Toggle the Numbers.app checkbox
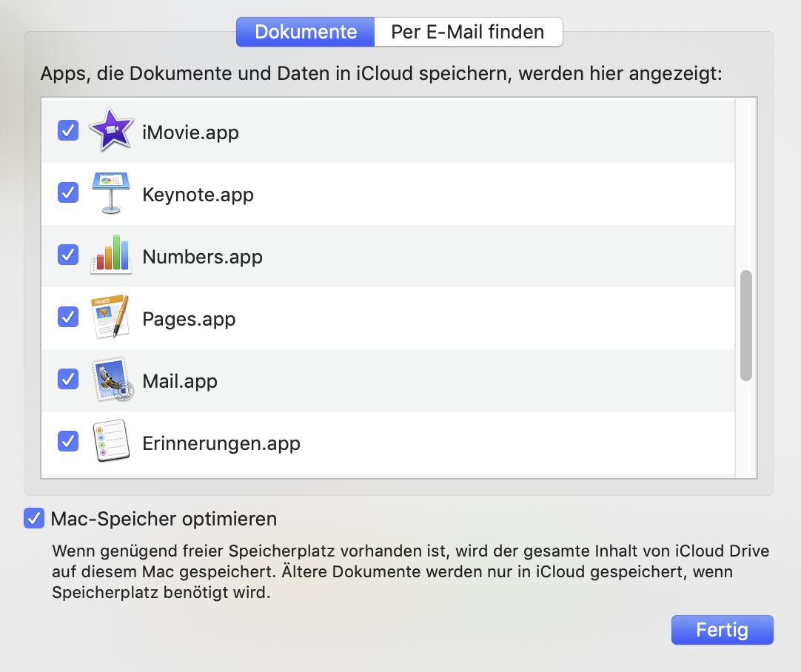This screenshot has width=801, height=672. (68, 255)
